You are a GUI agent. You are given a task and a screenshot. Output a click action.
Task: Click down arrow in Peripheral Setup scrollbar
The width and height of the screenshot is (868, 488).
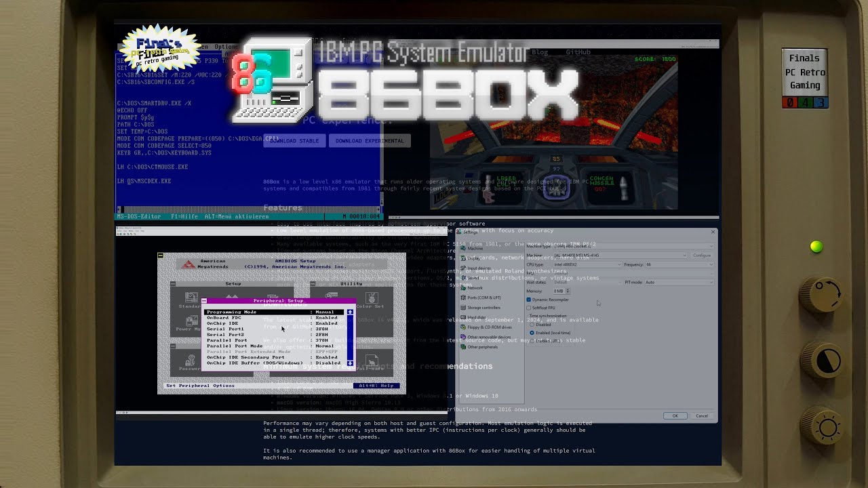pyautogui.click(x=350, y=363)
